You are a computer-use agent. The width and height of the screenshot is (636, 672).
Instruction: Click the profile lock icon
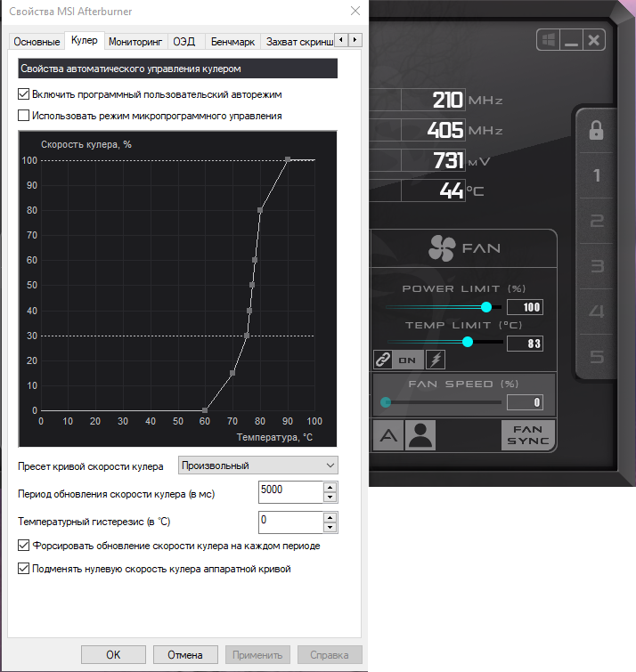tap(596, 130)
